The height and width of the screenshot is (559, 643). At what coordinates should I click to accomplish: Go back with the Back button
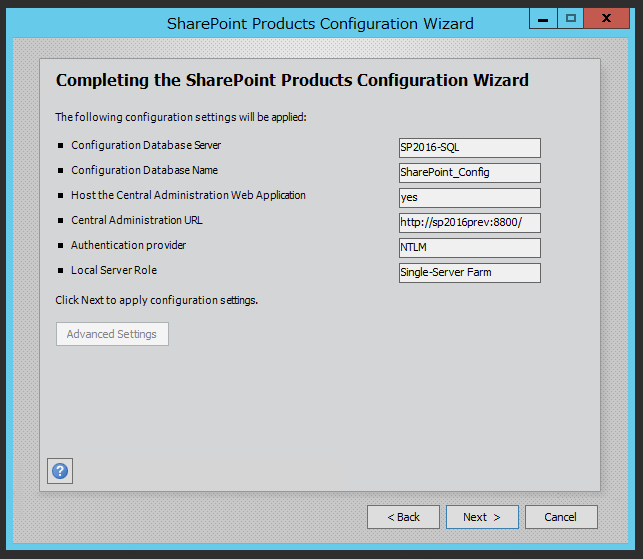403,517
